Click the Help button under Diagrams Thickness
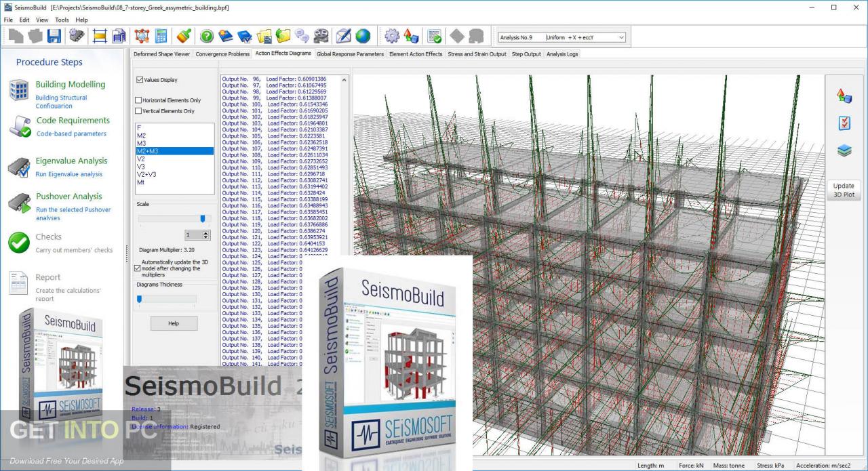This screenshot has width=868, height=471. (174, 323)
